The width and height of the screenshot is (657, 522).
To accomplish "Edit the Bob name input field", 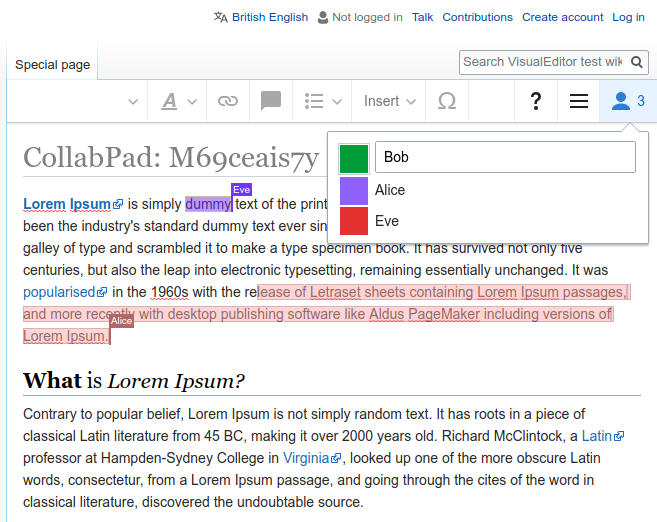I will pyautogui.click(x=505, y=157).
